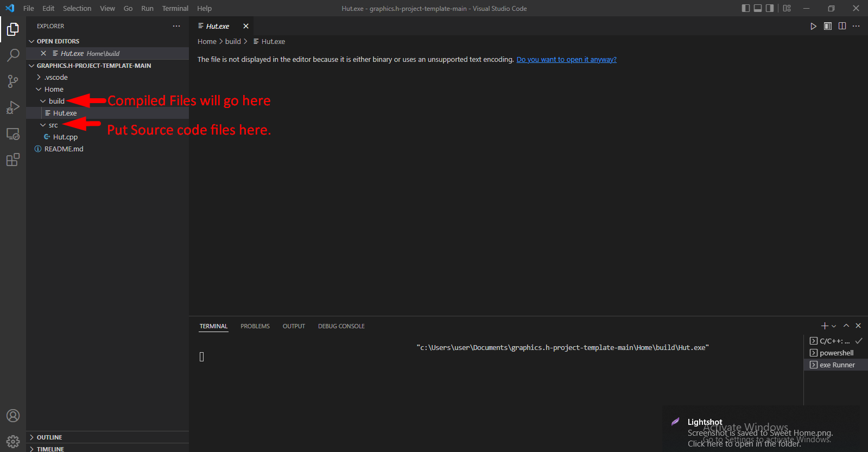This screenshot has height=452, width=868.
Task: Open the editor preview icon beside run
Action: [828, 26]
